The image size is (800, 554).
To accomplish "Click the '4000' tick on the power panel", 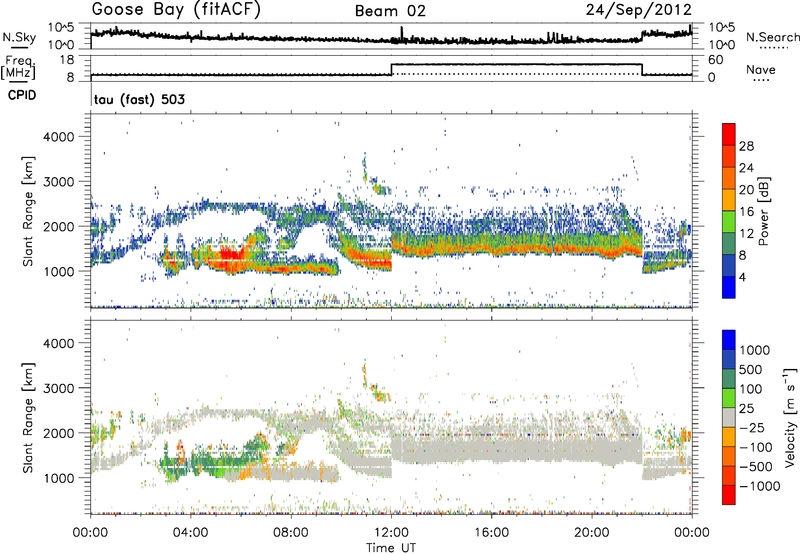I will pyautogui.click(x=59, y=137).
